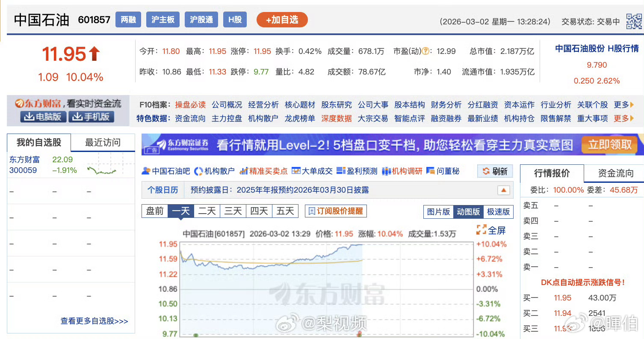Click 立即领取 on the Level-2 banner

click(609, 145)
